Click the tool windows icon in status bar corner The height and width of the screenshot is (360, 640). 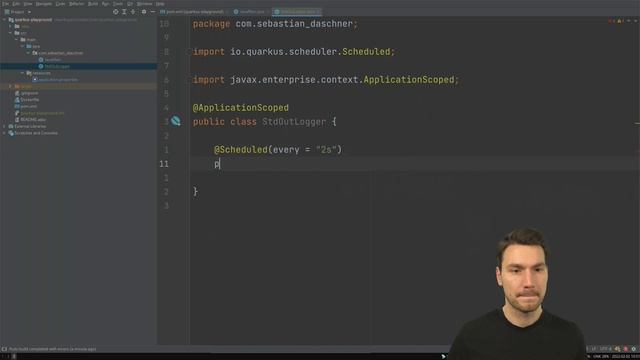pyautogui.click(x=4, y=349)
